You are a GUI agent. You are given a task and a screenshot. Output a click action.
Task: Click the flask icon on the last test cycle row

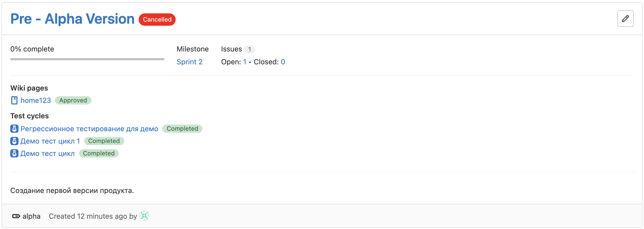point(14,153)
